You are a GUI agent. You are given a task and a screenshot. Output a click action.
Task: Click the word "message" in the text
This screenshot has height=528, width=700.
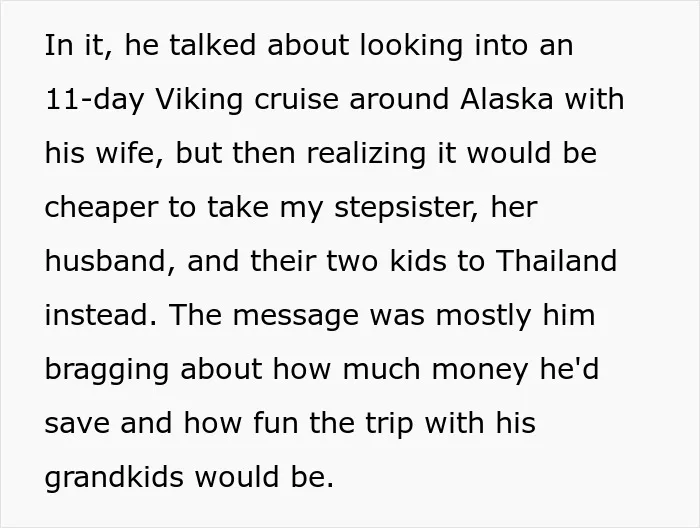click(x=296, y=316)
